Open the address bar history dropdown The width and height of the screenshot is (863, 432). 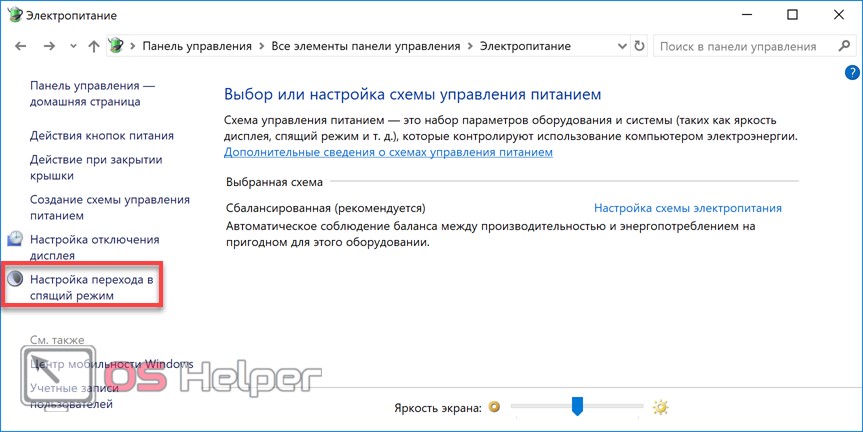point(622,47)
